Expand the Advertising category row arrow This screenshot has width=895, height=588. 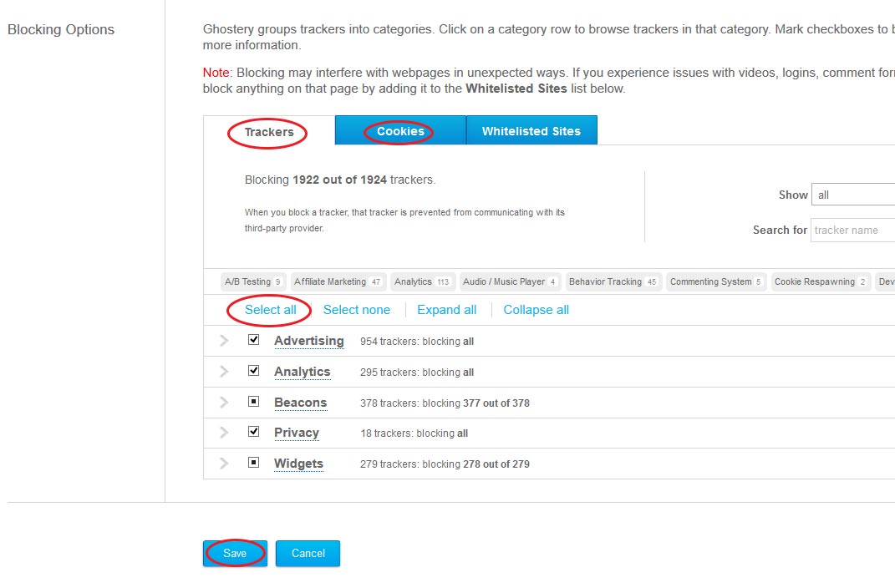click(224, 341)
